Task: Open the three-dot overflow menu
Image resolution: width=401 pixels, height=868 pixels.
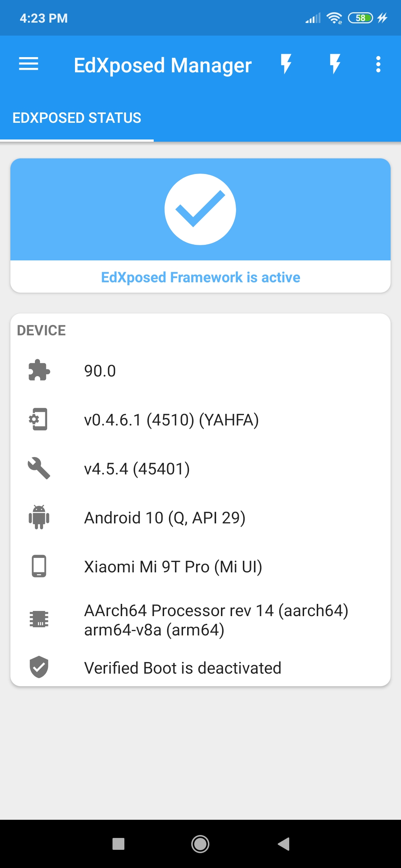Action: [378, 64]
